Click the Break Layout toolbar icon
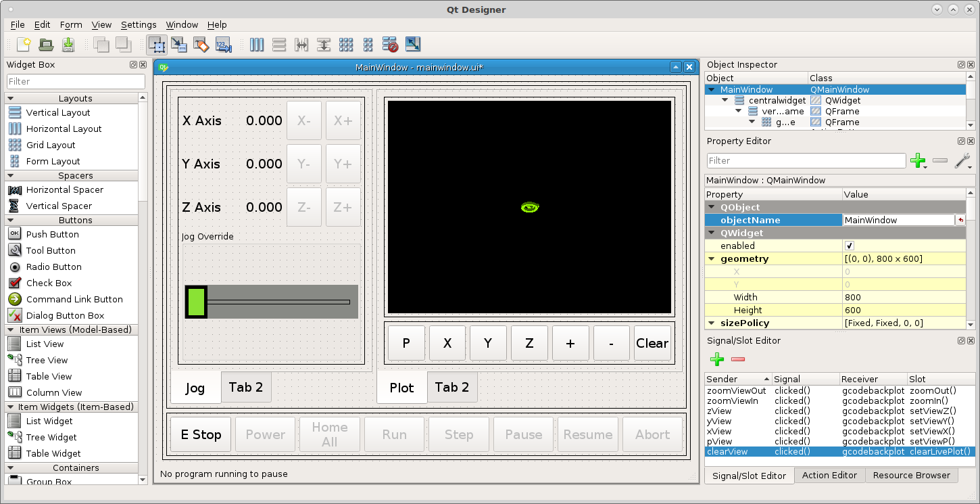 390,45
